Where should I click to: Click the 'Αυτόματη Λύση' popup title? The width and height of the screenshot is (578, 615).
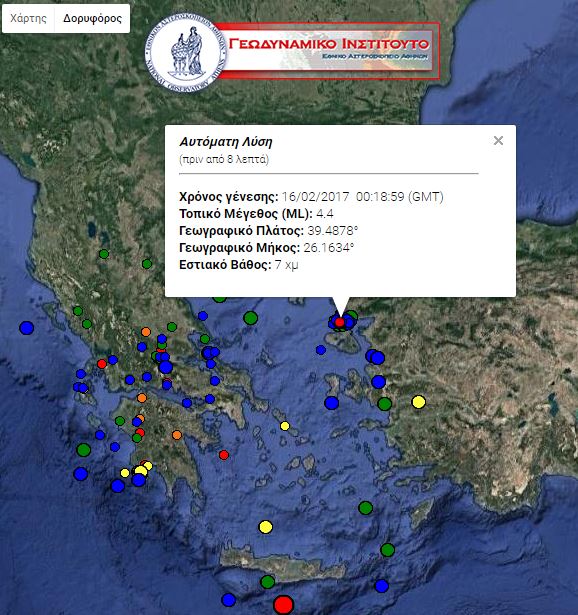click(225, 142)
